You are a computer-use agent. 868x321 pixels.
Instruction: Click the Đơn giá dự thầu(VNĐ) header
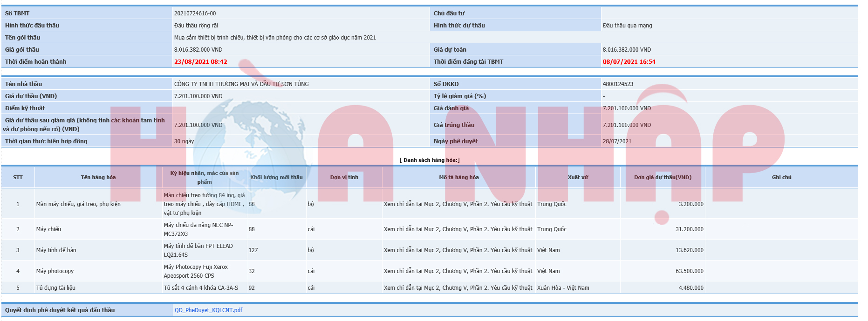click(x=663, y=177)
